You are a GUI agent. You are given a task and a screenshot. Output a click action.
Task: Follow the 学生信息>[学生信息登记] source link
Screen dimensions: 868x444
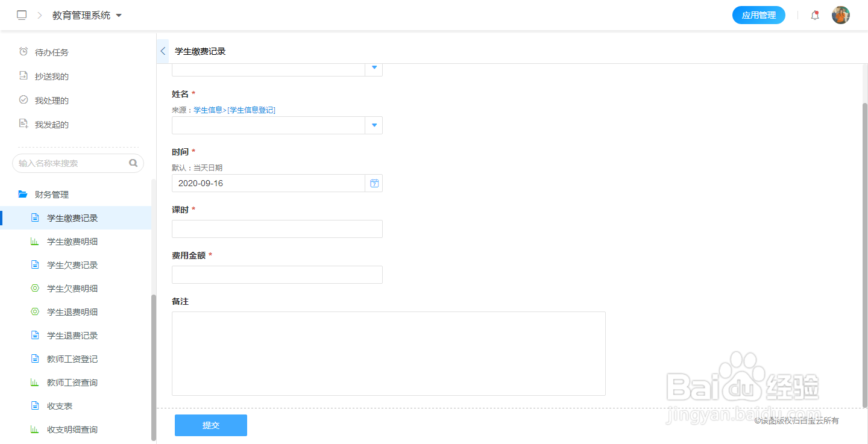(x=234, y=110)
